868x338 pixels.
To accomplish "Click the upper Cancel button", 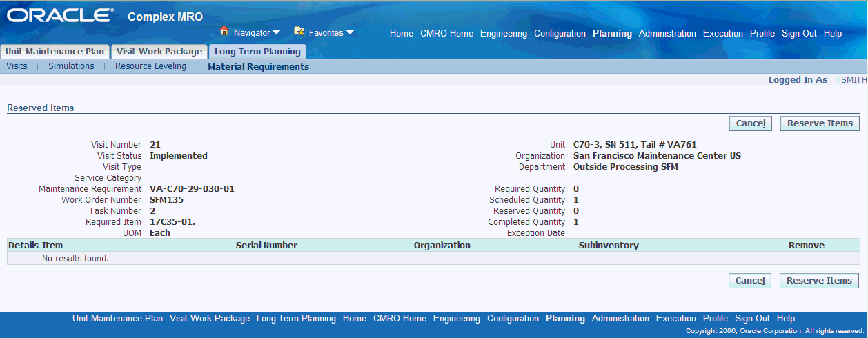I will pyautogui.click(x=750, y=123).
